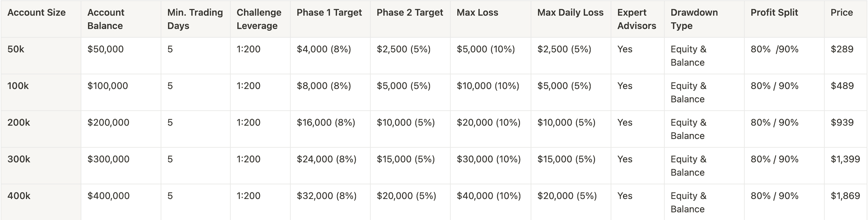Click the Phase 2 Target header
The image size is (868, 220).
tap(410, 13)
